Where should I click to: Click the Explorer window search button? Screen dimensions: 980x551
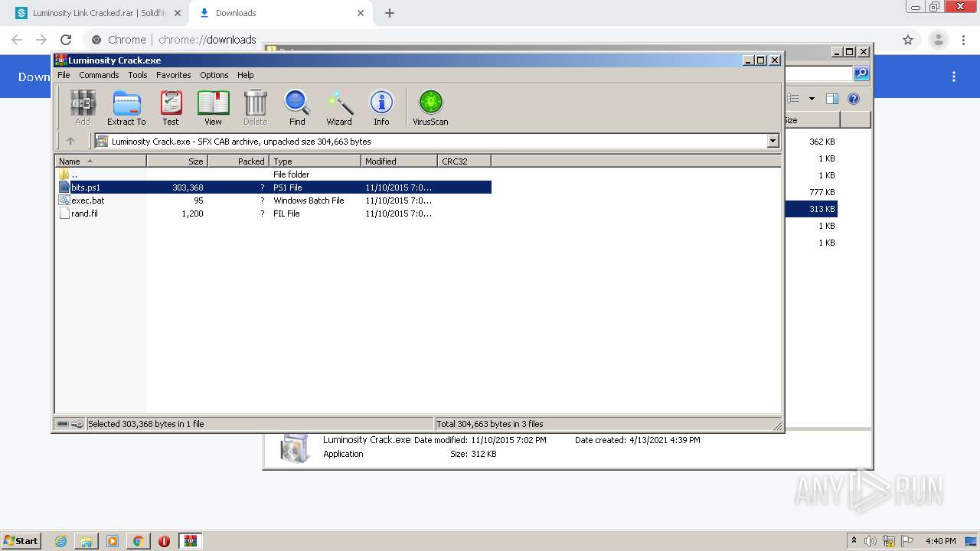click(861, 73)
